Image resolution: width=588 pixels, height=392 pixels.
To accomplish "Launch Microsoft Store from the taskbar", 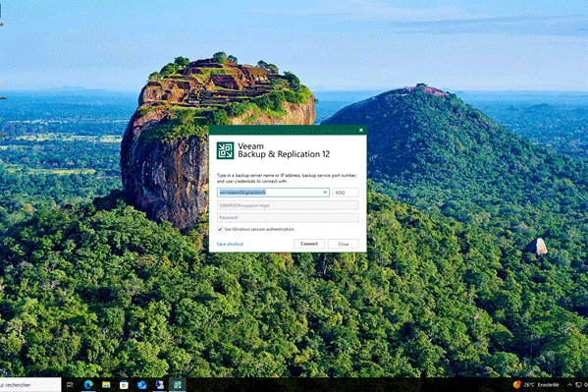I will point(124,384).
